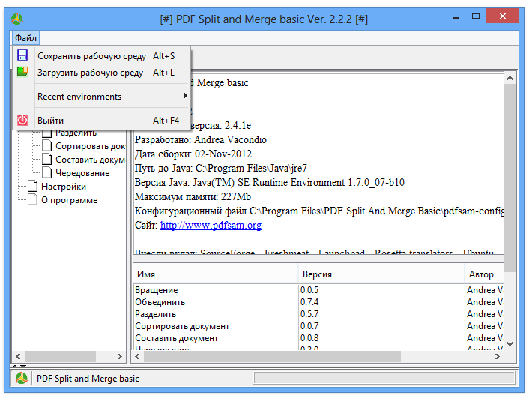
Task: Click the PDFsam logo in status bar
Action: tap(22, 378)
